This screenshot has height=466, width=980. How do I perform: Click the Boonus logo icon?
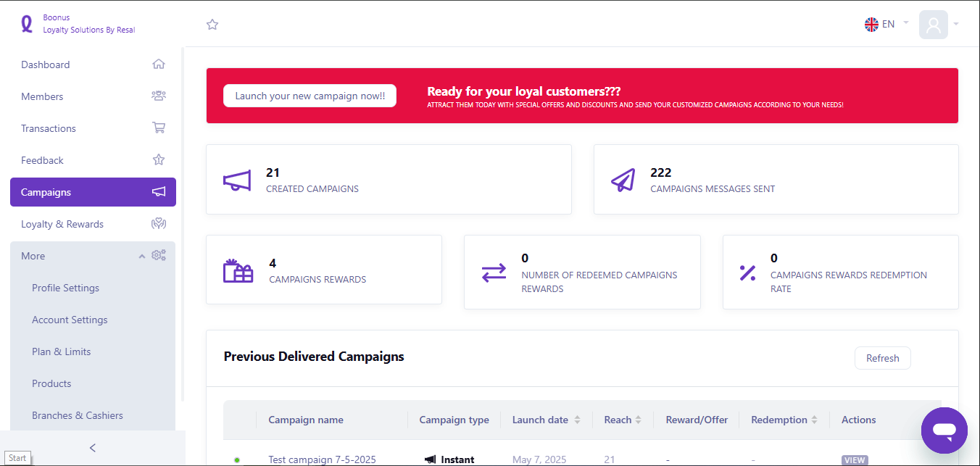coord(27,24)
